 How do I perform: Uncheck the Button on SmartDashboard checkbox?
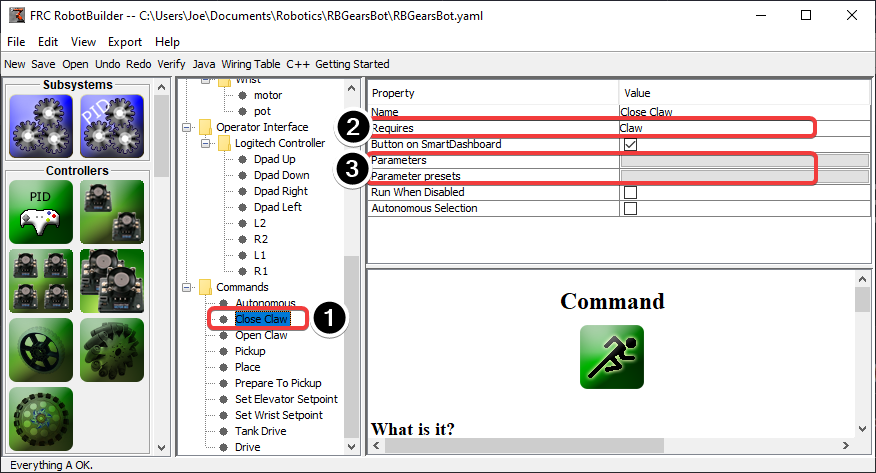pyautogui.click(x=630, y=144)
